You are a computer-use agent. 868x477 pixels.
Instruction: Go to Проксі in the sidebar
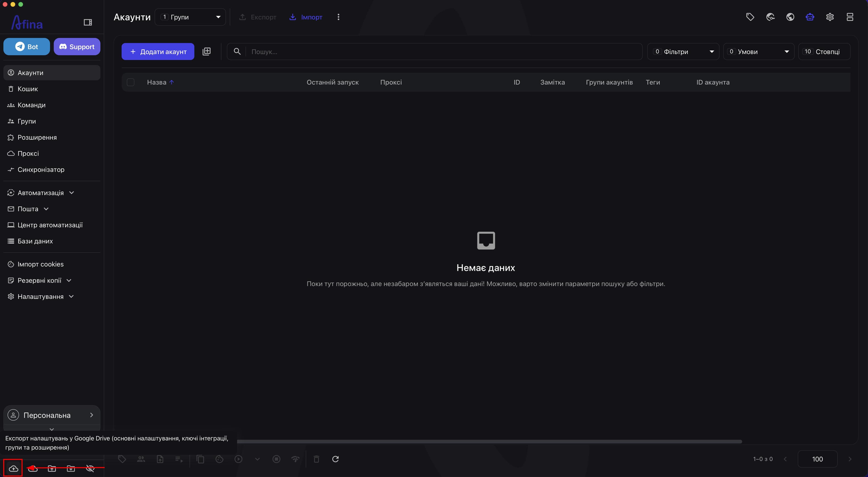[x=52, y=153]
